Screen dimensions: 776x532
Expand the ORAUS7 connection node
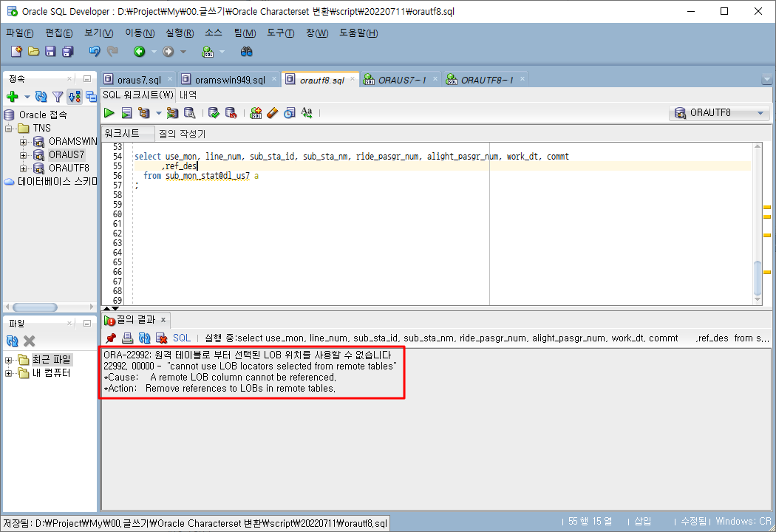coord(23,155)
